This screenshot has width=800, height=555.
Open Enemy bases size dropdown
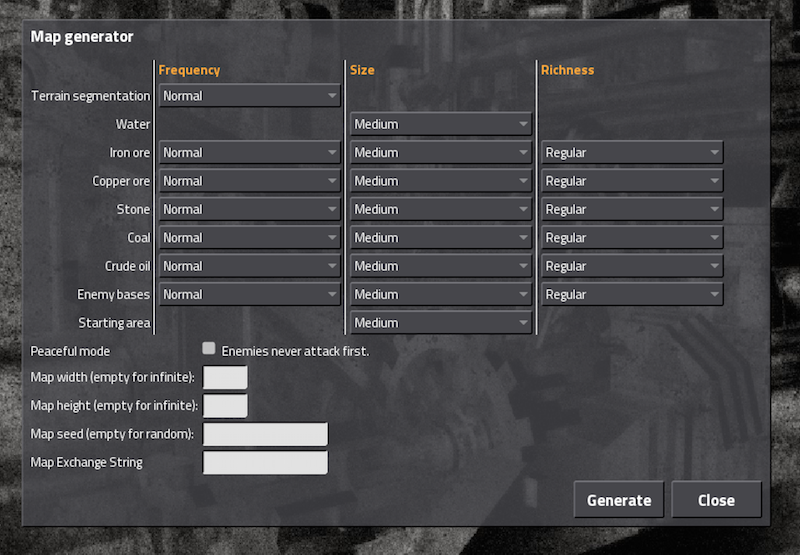click(441, 294)
